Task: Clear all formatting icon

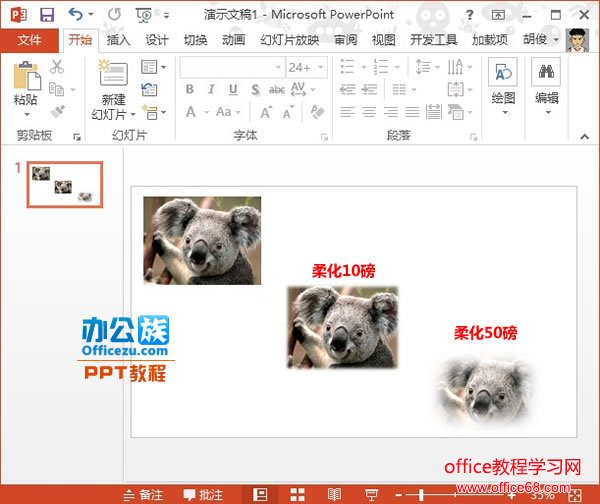Action: [318, 112]
